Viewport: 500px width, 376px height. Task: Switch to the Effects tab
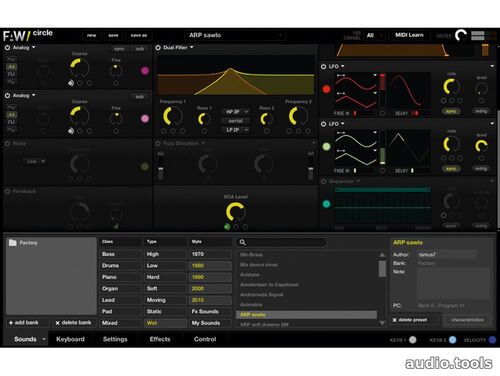tap(160, 339)
